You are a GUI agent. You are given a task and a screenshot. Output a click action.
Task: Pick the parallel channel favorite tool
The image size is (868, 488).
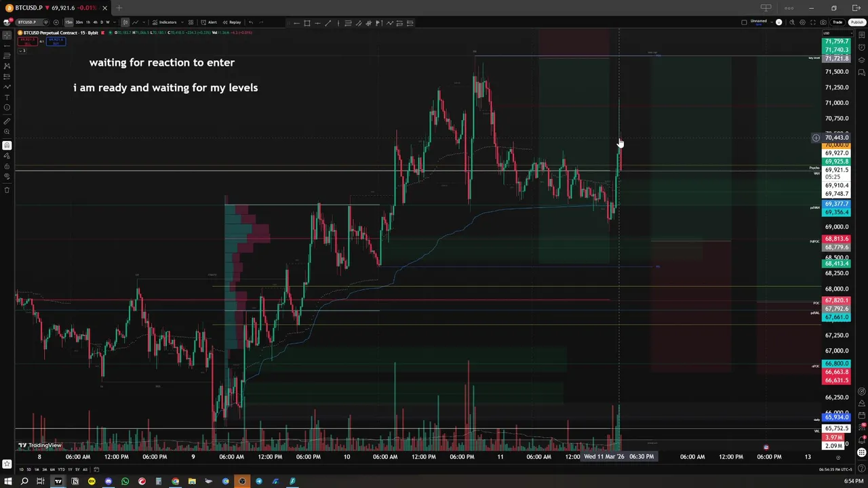[x=358, y=23]
